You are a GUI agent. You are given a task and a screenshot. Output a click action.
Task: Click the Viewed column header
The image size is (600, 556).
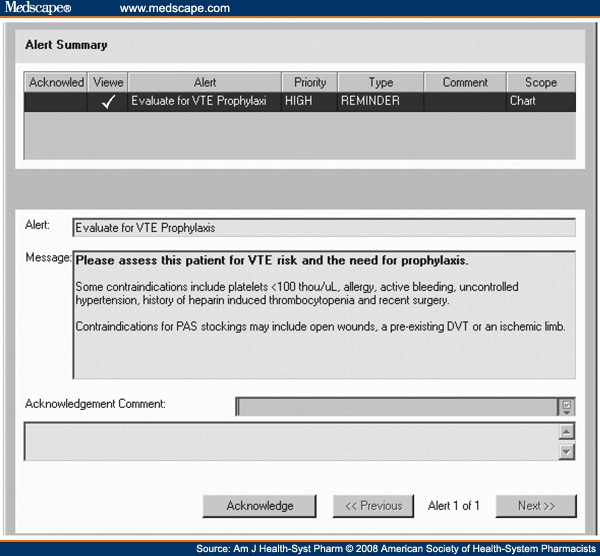click(108, 82)
